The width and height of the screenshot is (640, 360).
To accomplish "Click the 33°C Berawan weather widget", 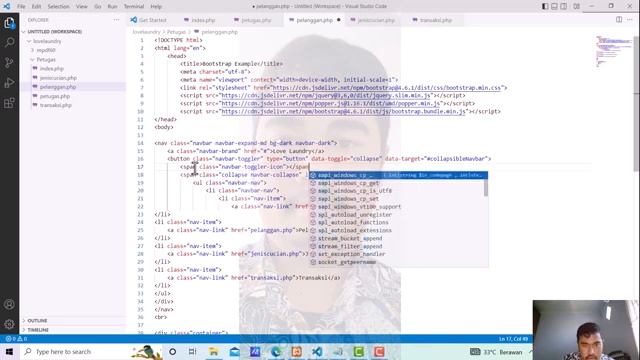I will (497, 352).
